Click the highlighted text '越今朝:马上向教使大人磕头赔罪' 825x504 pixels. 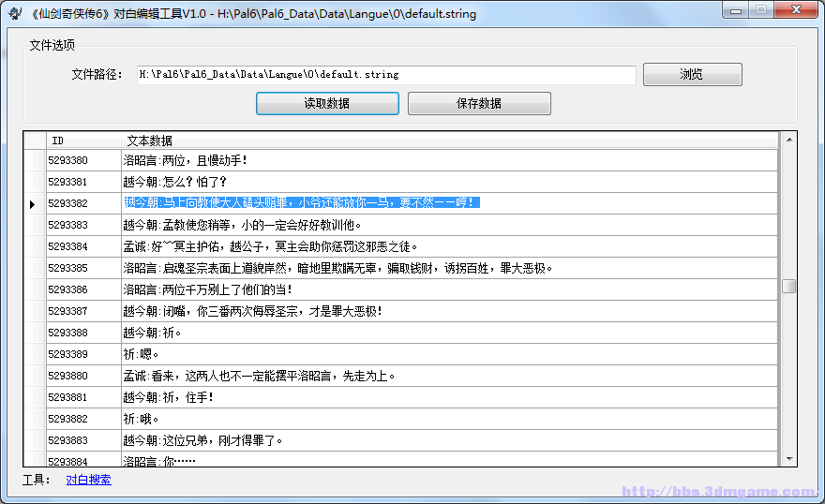click(302, 202)
